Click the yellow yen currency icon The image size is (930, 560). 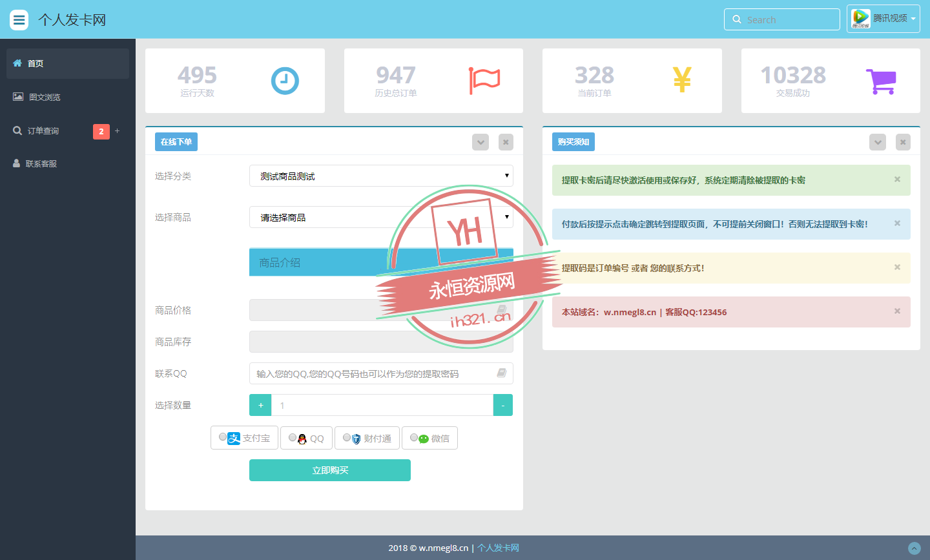click(682, 81)
